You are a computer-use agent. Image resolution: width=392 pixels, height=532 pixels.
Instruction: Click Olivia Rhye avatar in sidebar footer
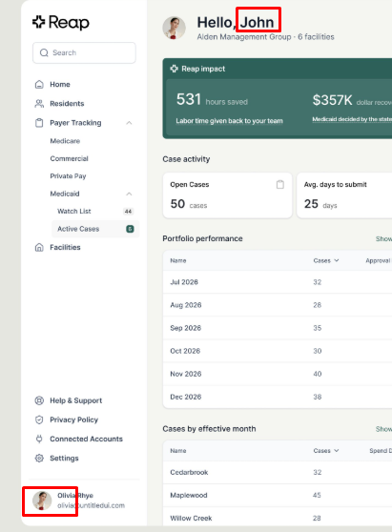point(42,501)
